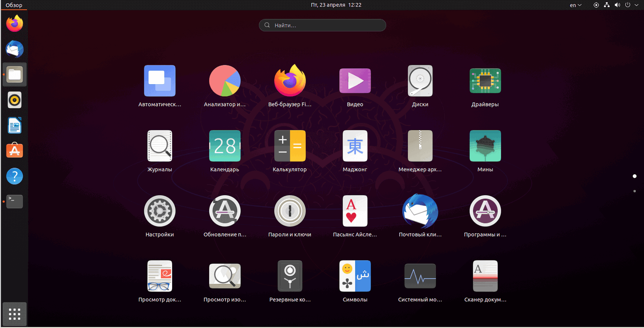Start Пасьянс Айсле… solitaire

(x=355, y=211)
